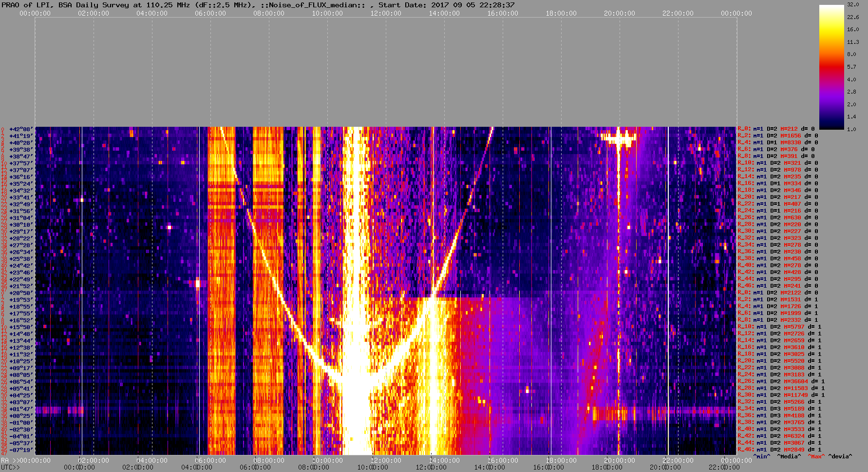The height and width of the screenshot is (472, 868).
Task: Click '22:00:00' on the top time axis
Action: click(678, 13)
